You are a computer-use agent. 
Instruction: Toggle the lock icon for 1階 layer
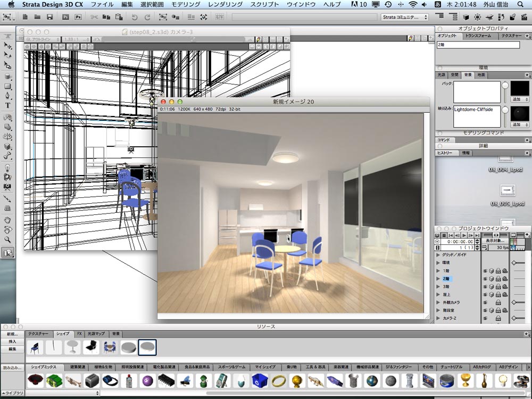498,271
